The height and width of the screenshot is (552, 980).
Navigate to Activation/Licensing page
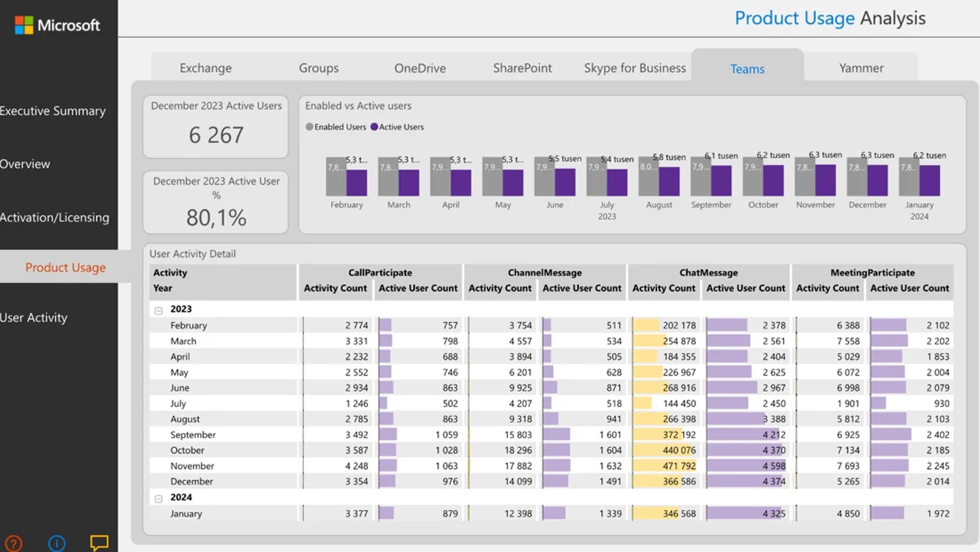pyautogui.click(x=54, y=218)
